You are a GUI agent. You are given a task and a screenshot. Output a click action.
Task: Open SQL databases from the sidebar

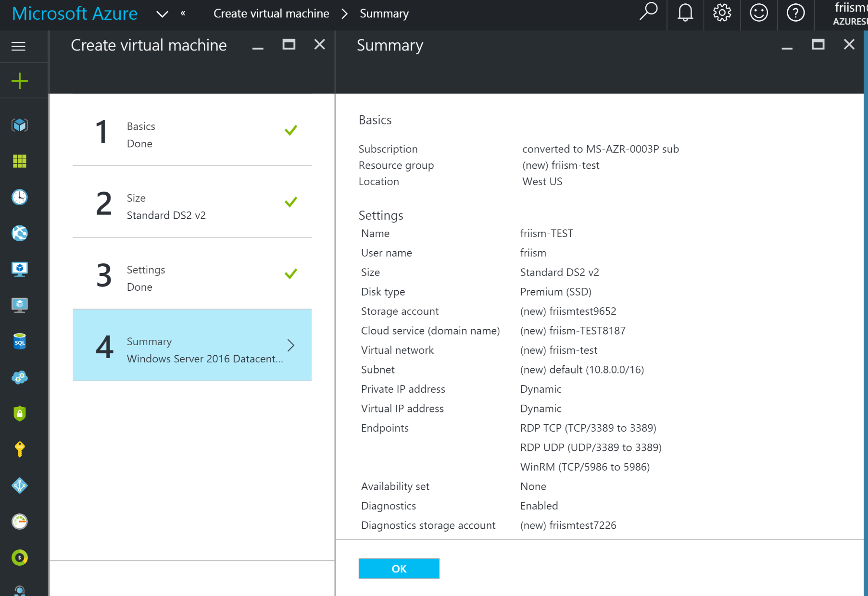coord(19,341)
